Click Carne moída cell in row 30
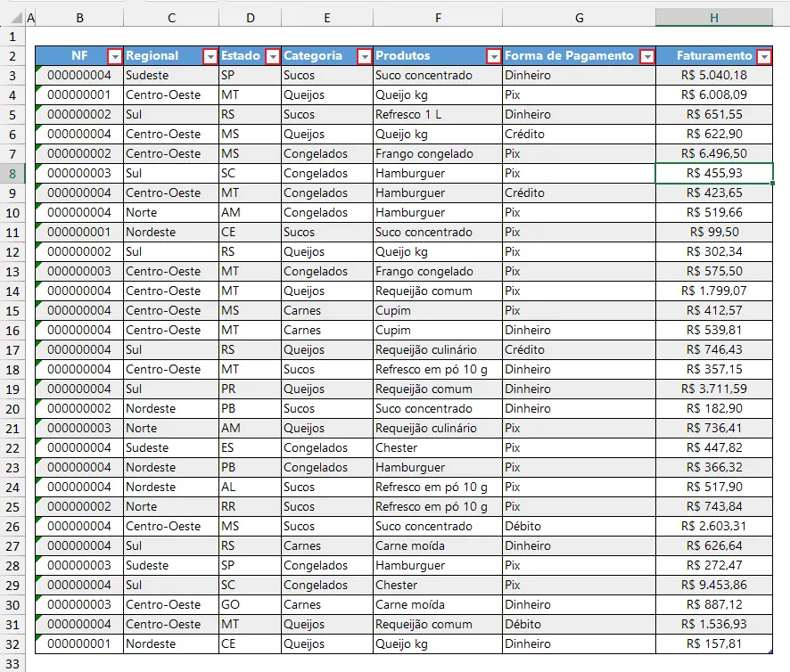Image resolution: width=790 pixels, height=672 pixels. click(x=437, y=604)
